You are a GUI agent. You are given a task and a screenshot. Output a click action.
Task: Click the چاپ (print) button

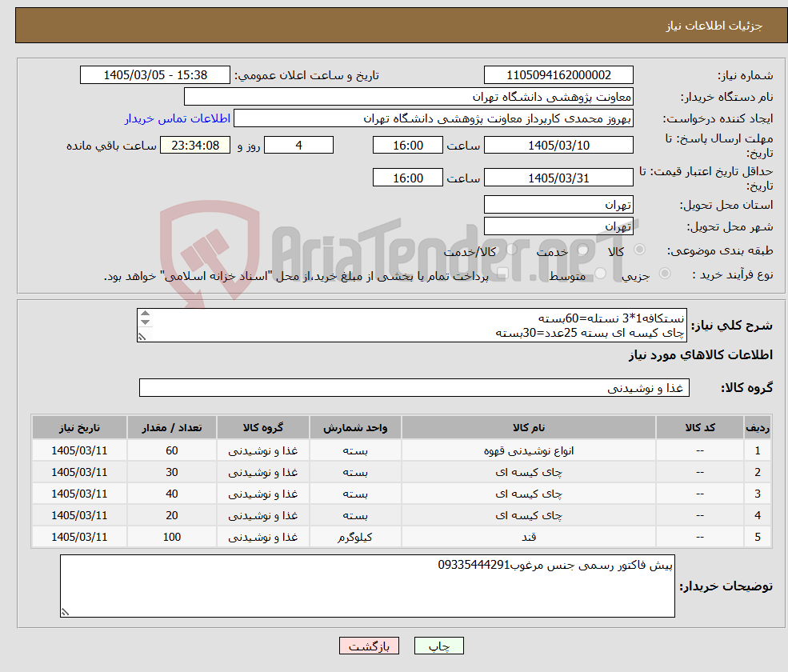click(438, 646)
